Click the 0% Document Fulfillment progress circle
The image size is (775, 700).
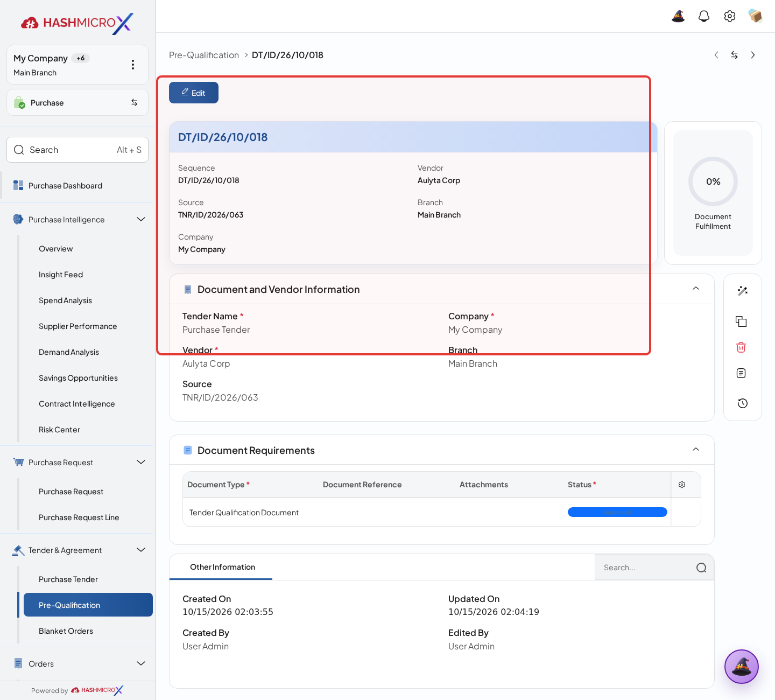713,181
